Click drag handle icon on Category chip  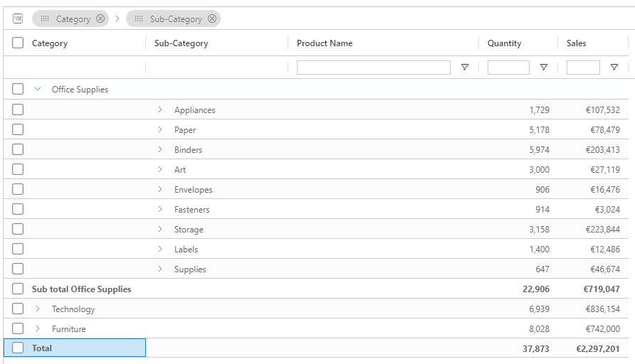(x=45, y=19)
